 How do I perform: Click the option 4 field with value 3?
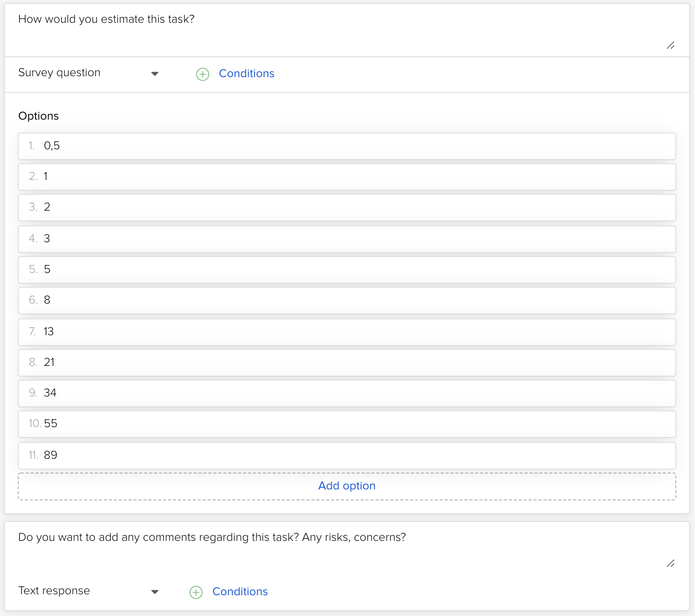tap(347, 239)
